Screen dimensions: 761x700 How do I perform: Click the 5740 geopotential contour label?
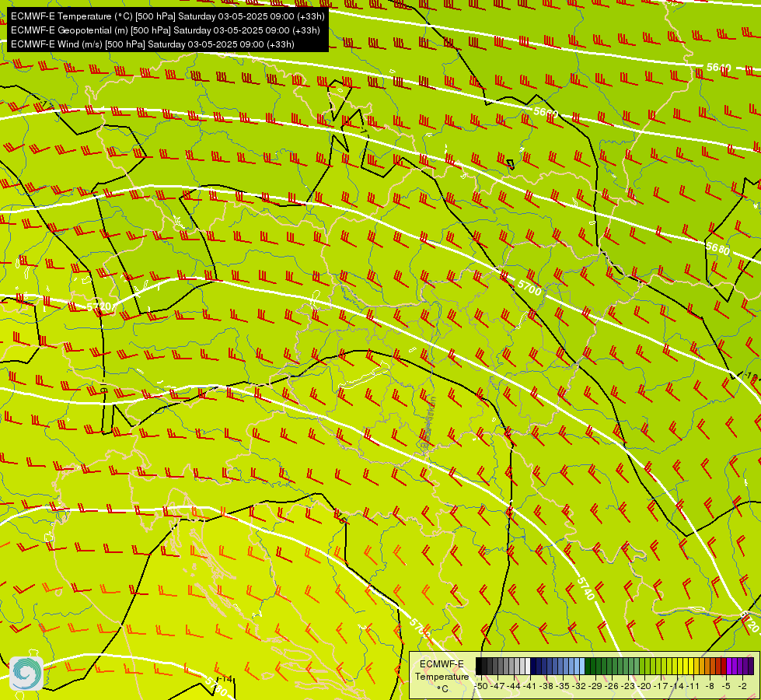click(586, 588)
